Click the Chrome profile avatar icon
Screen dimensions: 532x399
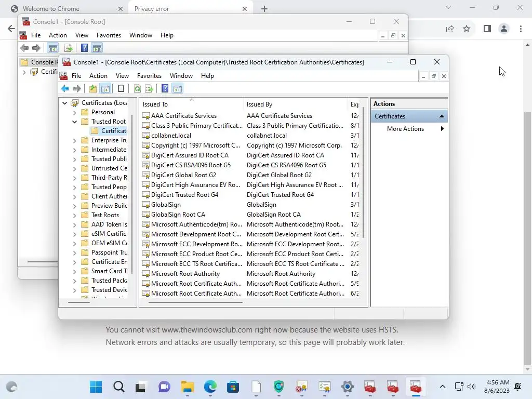coord(504,29)
